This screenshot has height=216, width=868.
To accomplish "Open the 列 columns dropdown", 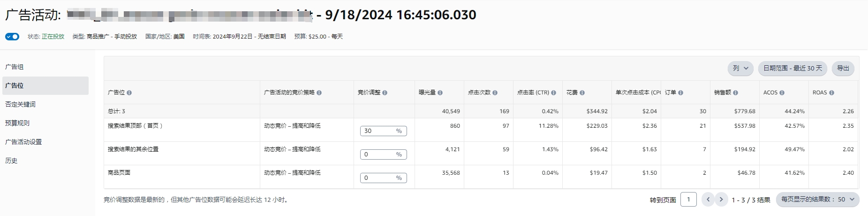I will [x=741, y=68].
